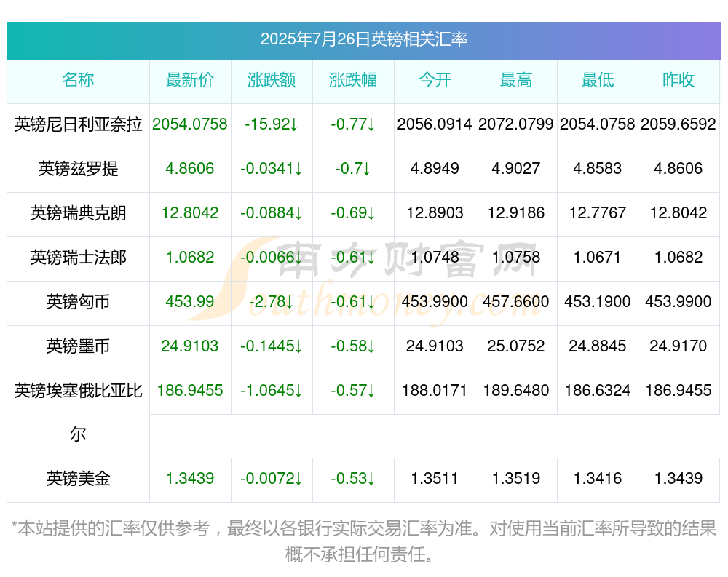Select the 英镑尼日利亚奈拉 row name
Image resolution: width=728 pixels, height=577 pixels.
point(78,124)
